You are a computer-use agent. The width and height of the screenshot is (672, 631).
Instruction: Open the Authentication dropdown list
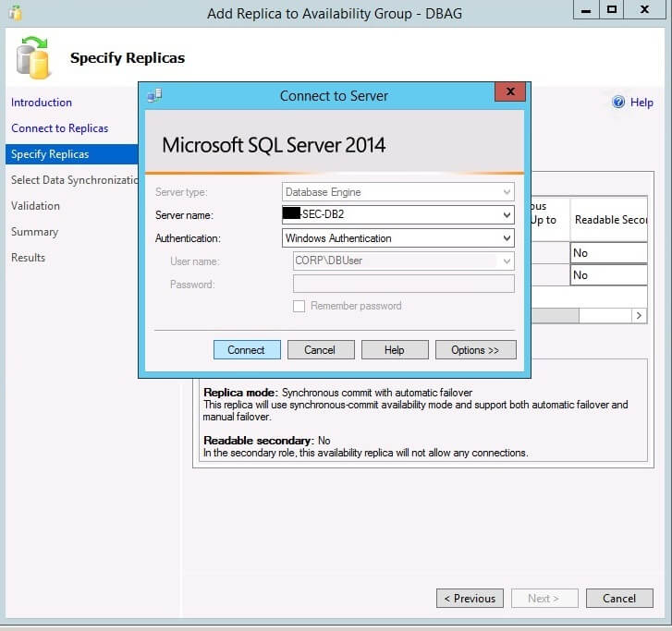pos(506,238)
